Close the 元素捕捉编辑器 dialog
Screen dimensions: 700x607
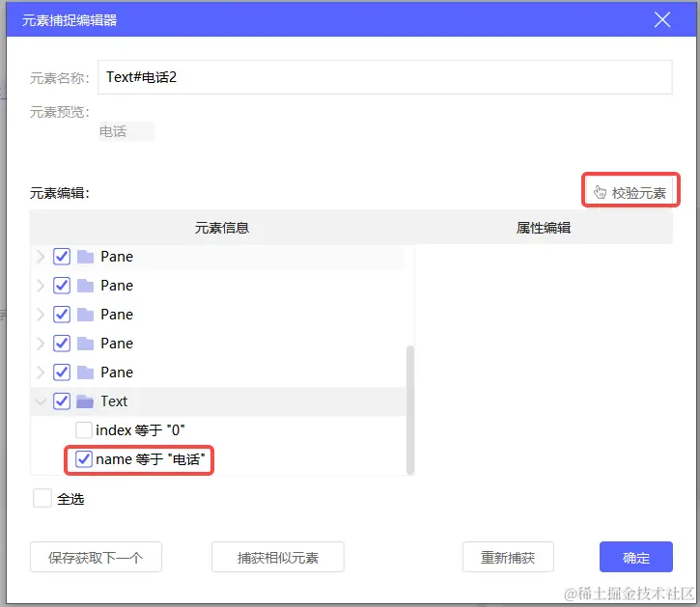click(662, 19)
